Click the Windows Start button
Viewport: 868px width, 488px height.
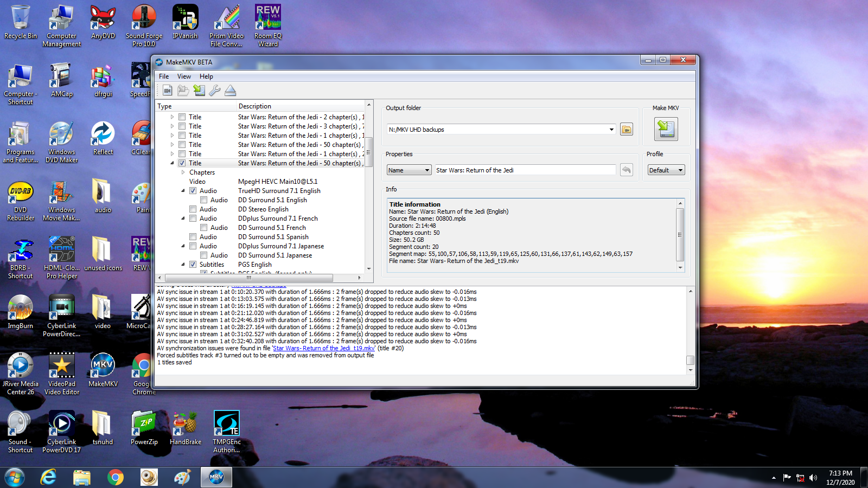point(15,477)
